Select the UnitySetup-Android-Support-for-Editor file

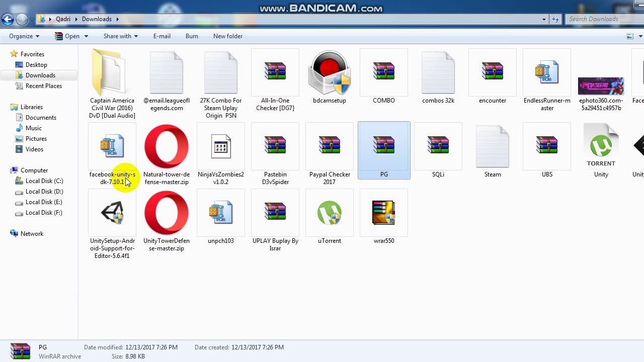pyautogui.click(x=112, y=225)
